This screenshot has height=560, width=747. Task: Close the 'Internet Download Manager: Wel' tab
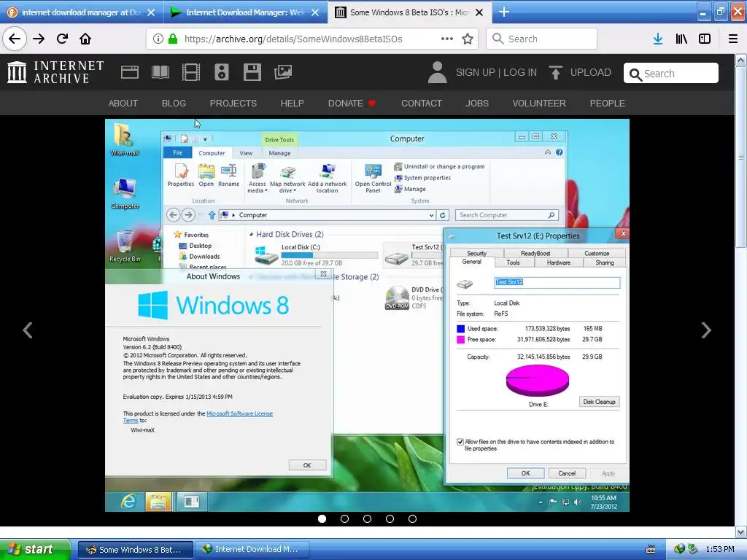click(315, 12)
